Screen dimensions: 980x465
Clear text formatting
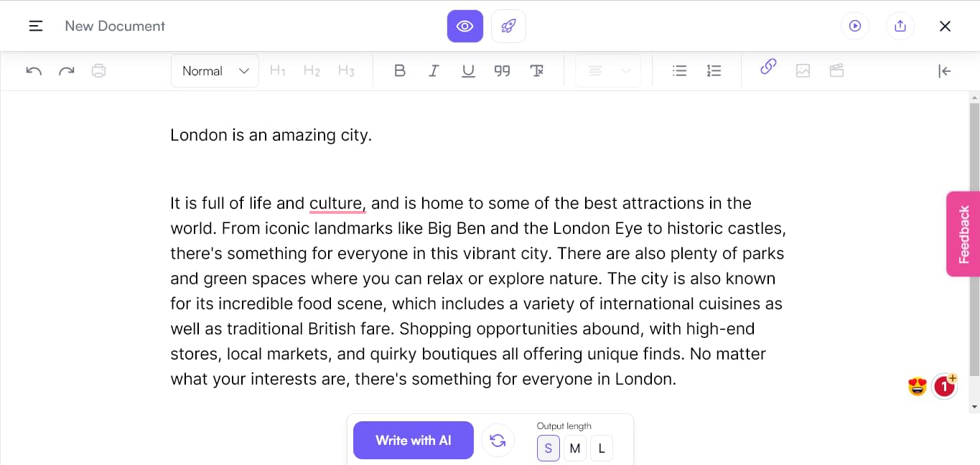(x=537, y=70)
